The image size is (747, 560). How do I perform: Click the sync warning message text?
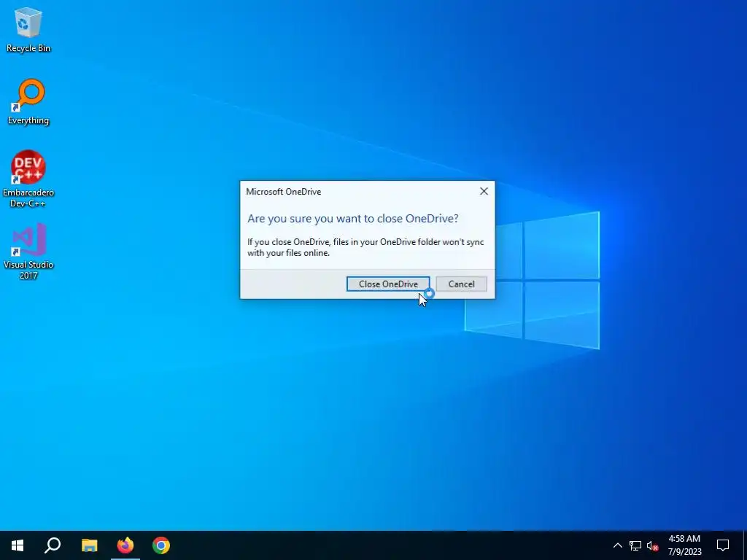(365, 248)
